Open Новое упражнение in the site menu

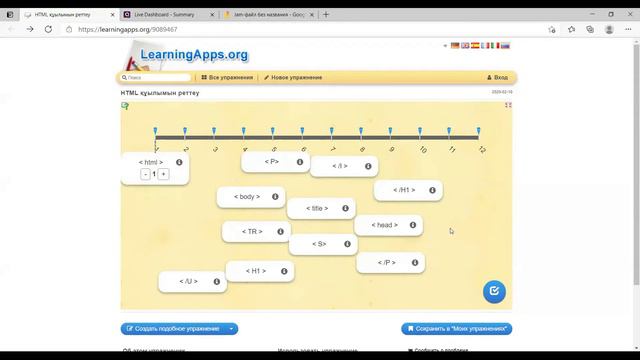293,78
